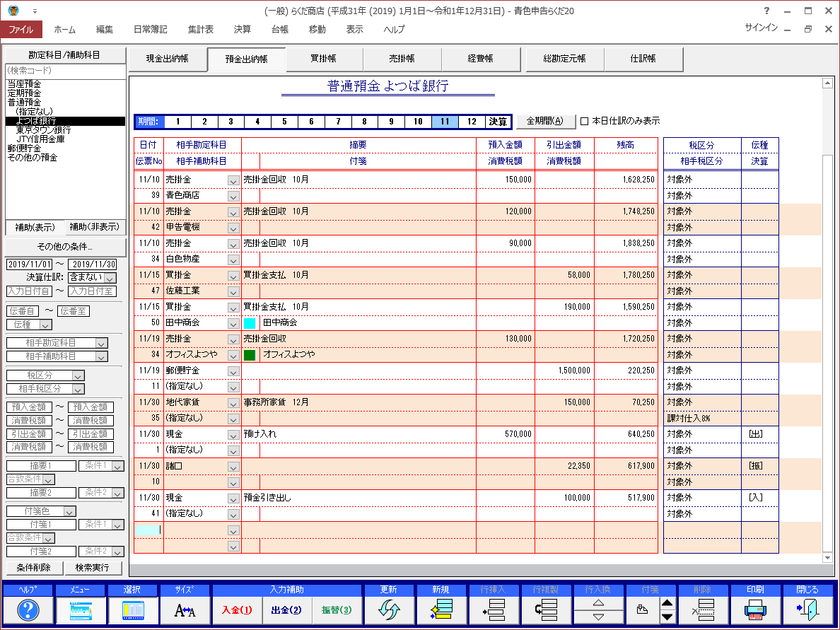840x630 pixels.
Task: Open the 決算 menu
Action: (242, 30)
